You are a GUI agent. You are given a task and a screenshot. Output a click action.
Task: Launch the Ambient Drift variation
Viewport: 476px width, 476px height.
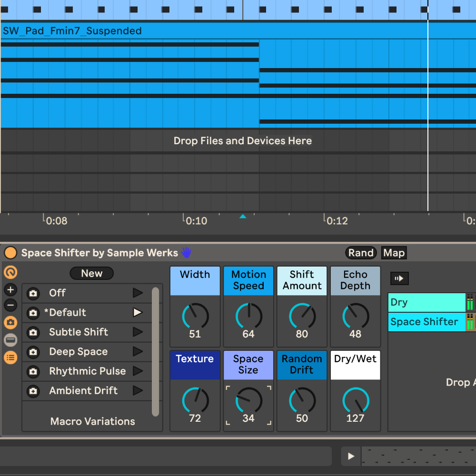tap(138, 391)
